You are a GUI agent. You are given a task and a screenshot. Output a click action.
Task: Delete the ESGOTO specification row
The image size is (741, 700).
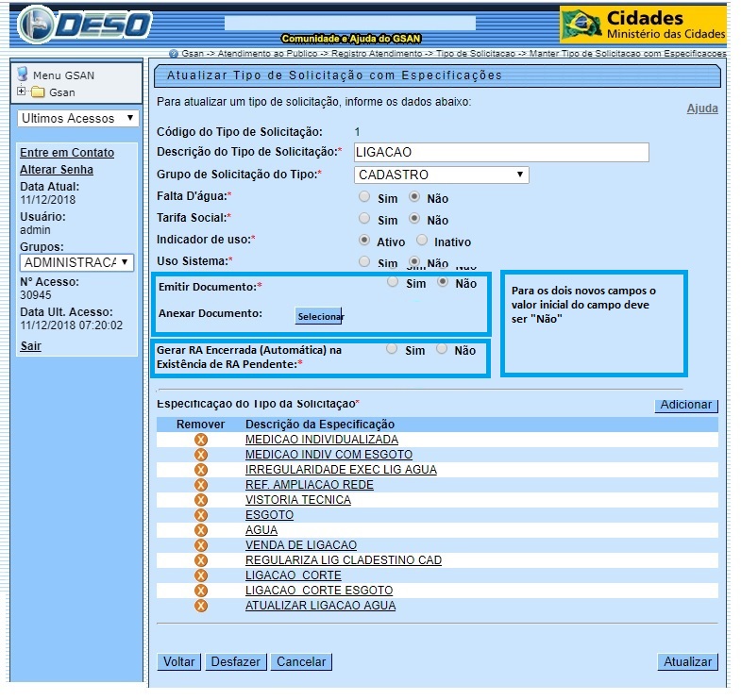tap(200, 515)
